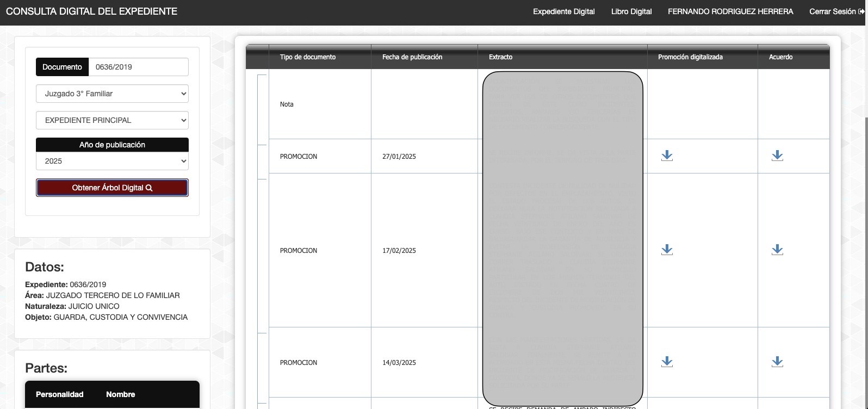
Task: Download digitized promotion dated 14/03/2025
Action: pos(667,362)
